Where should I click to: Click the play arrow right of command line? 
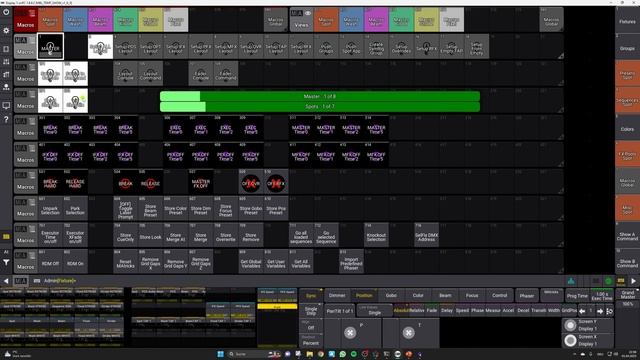coord(633,281)
